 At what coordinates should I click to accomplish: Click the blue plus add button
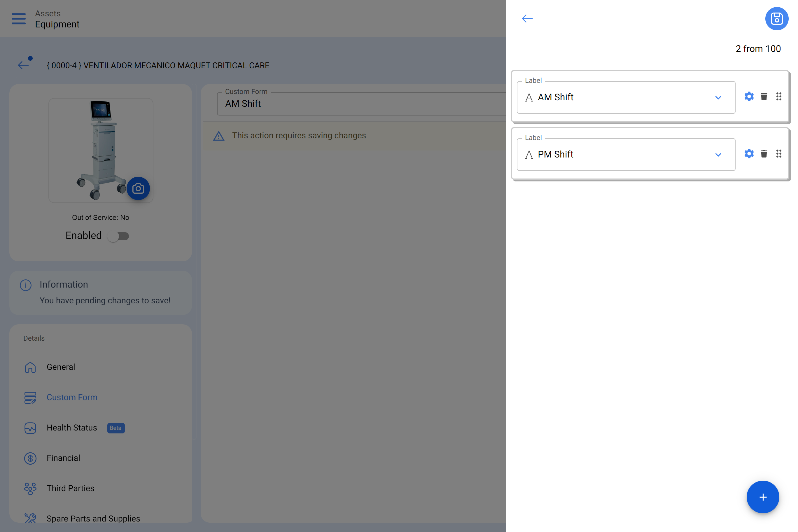(763, 497)
